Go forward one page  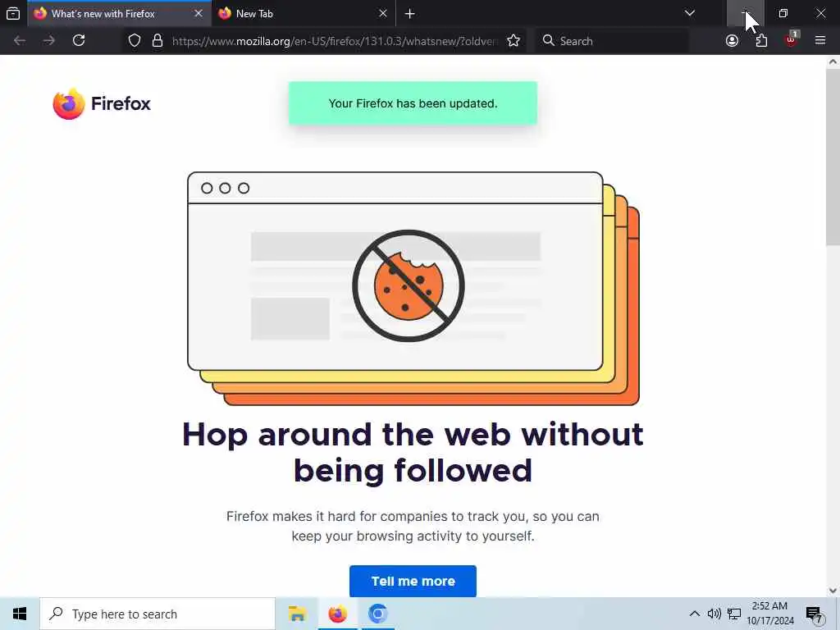[x=48, y=41]
